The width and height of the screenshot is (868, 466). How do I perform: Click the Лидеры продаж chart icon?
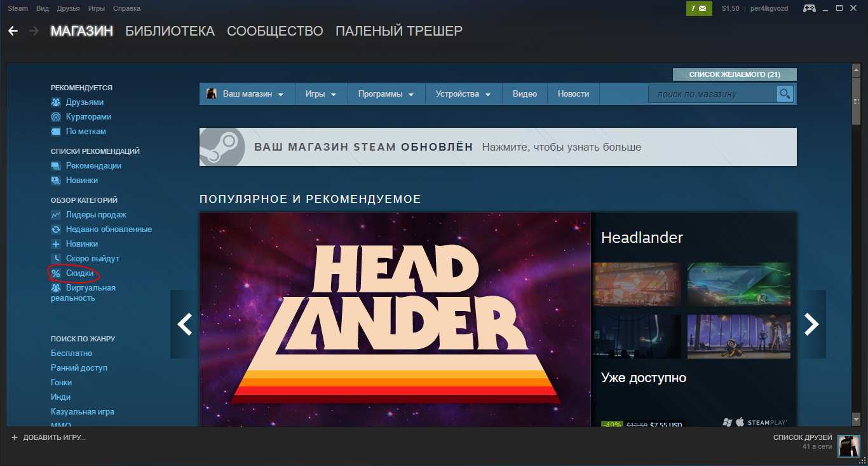[x=56, y=215]
